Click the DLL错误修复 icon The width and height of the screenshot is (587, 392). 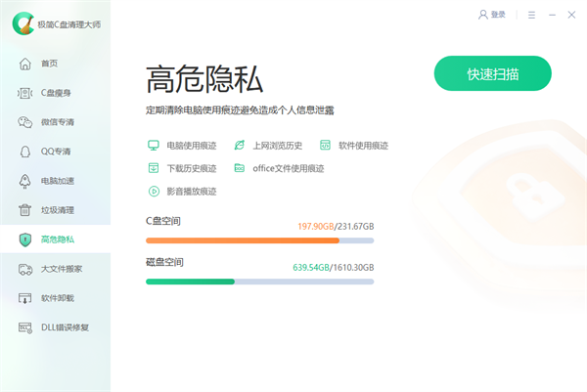(24, 327)
